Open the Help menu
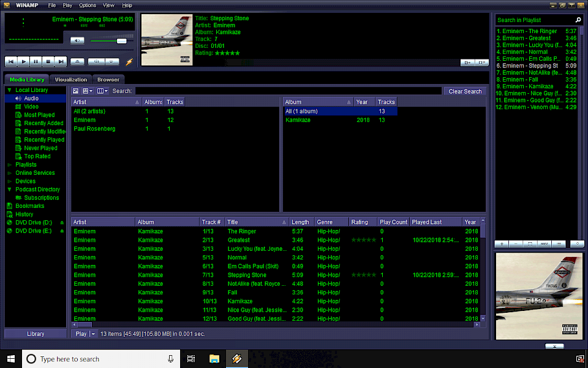This screenshot has height=368, width=588. click(x=127, y=6)
